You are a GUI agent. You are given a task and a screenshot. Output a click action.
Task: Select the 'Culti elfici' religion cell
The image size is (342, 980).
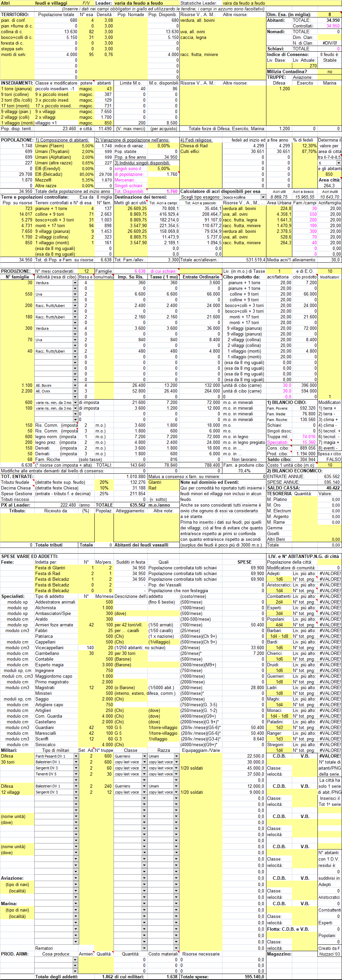tap(201, 151)
